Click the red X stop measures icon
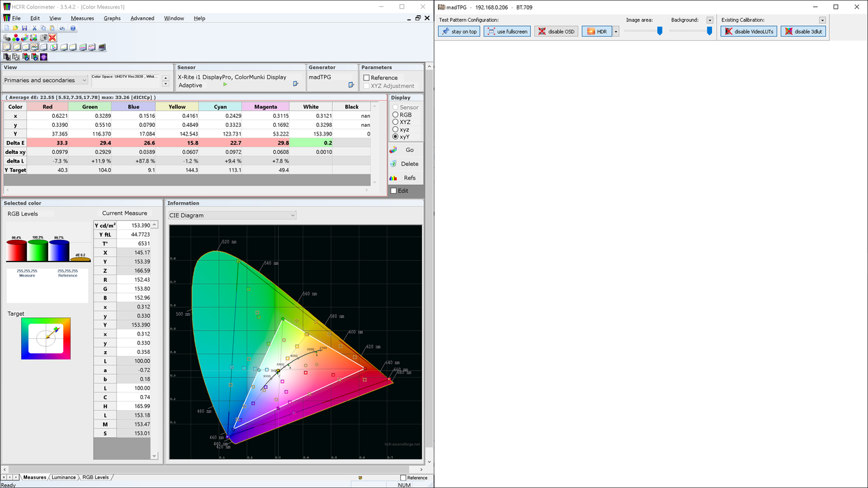 (52, 37)
